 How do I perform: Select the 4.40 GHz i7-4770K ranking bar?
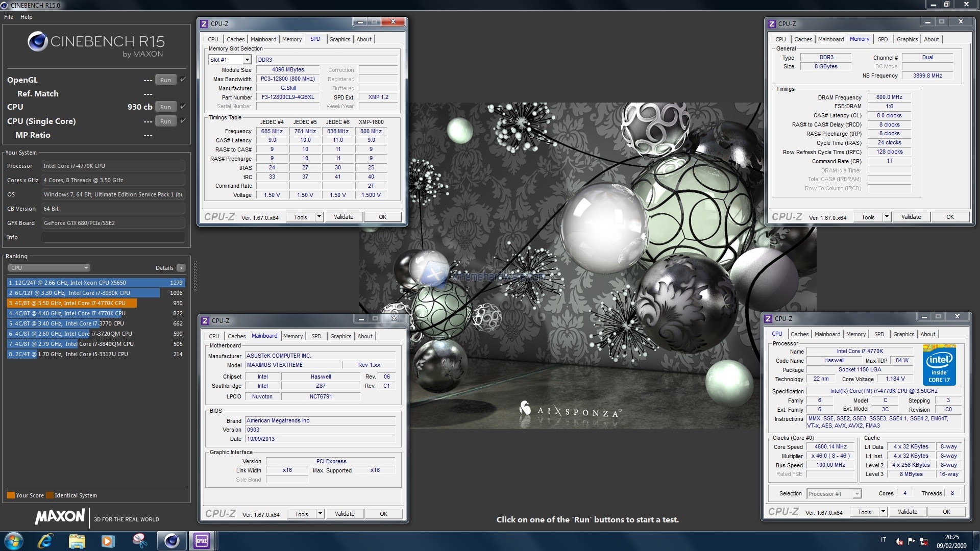66,313
